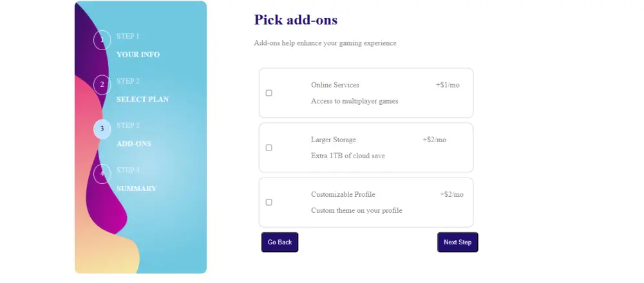This screenshot has height=283, width=644.
Task: Click the step 1 circle indicator
Action: coord(102,40)
